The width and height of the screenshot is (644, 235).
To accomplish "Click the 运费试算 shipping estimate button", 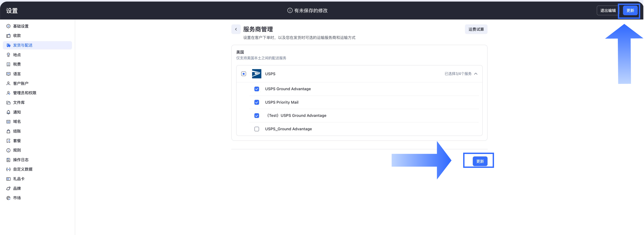I will tap(476, 29).
